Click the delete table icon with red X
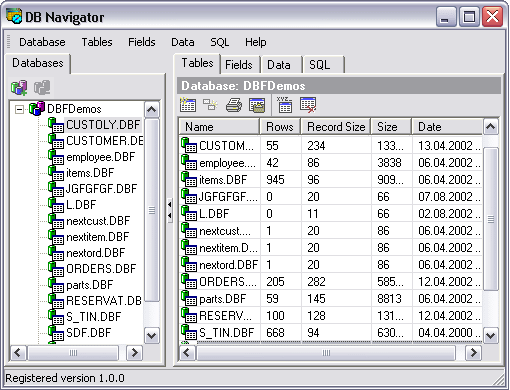The width and height of the screenshot is (510, 390). [308, 105]
